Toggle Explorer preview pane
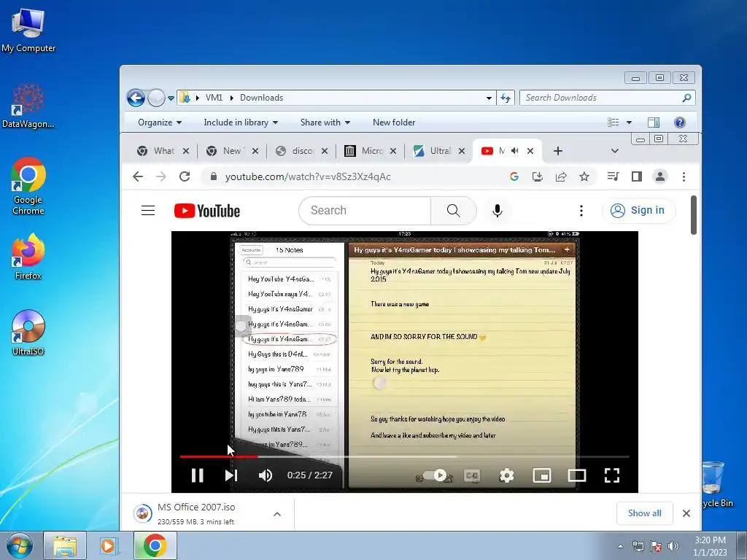The image size is (747, 560). point(654,122)
